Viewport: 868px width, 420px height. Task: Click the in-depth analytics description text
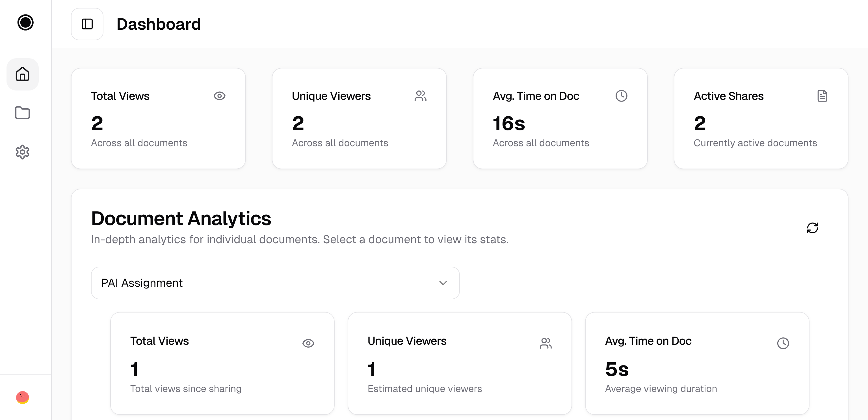click(x=300, y=239)
